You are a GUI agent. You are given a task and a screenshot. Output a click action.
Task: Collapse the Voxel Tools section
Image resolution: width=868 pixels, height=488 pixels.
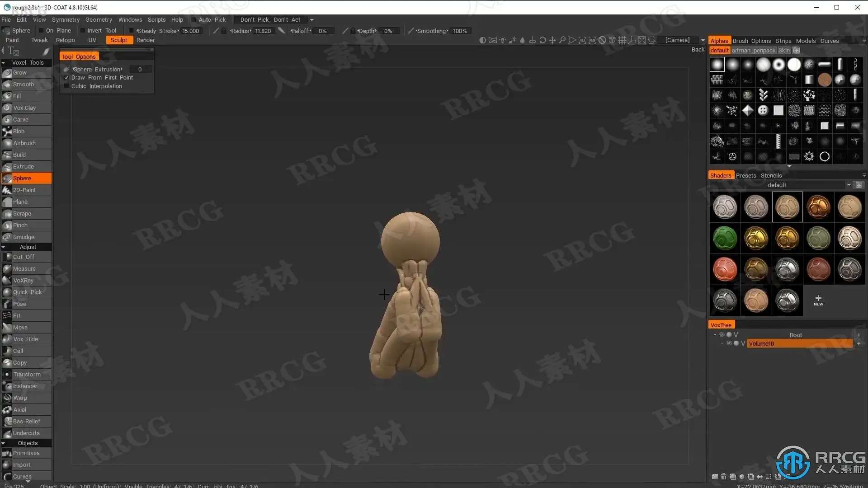pyautogui.click(x=4, y=63)
